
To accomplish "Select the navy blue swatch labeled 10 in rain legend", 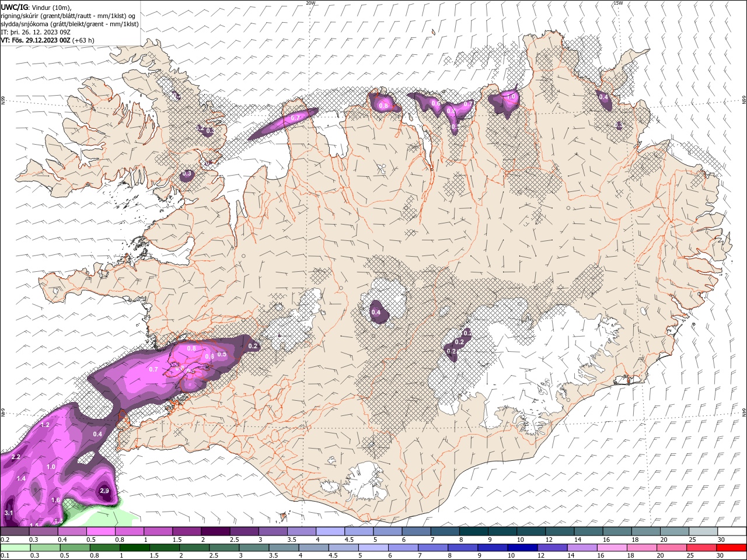I will pyautogui.click(x=522, y=548).
